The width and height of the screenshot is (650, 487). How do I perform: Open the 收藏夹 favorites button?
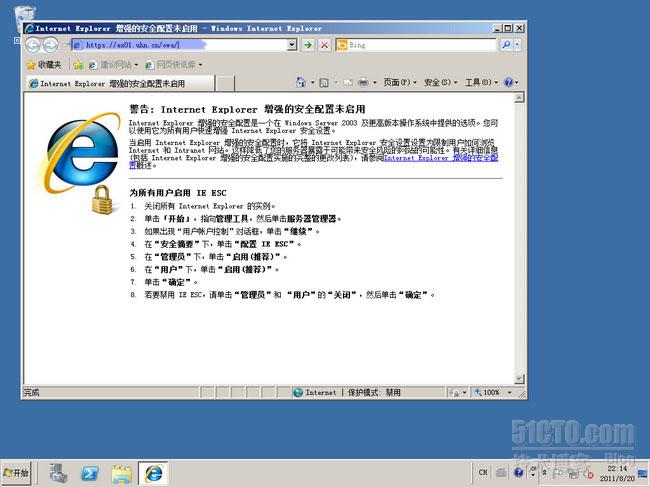[44, 65]
